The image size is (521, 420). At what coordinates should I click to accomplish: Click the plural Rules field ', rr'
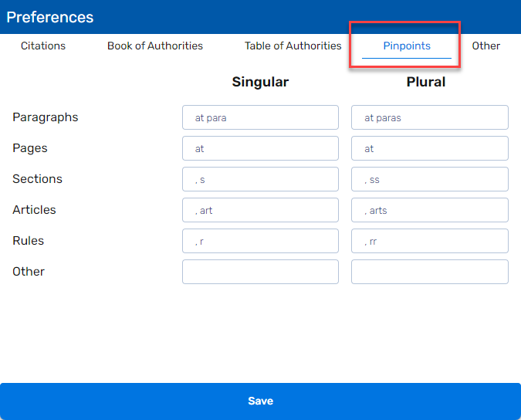coord(430,241)
